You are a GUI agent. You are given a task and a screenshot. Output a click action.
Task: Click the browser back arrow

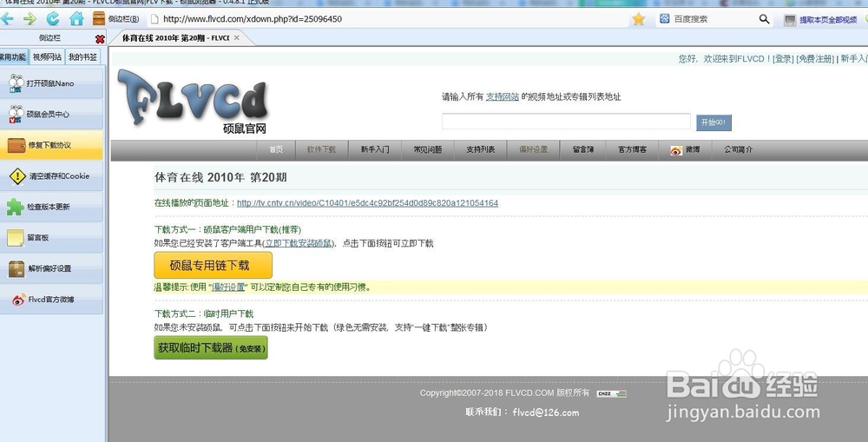click(x=7, y=19)
